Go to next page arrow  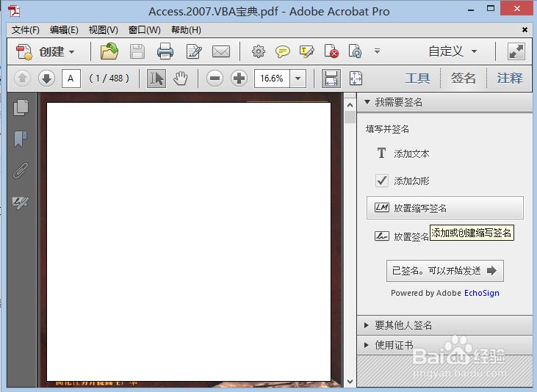tap(46, 79)
